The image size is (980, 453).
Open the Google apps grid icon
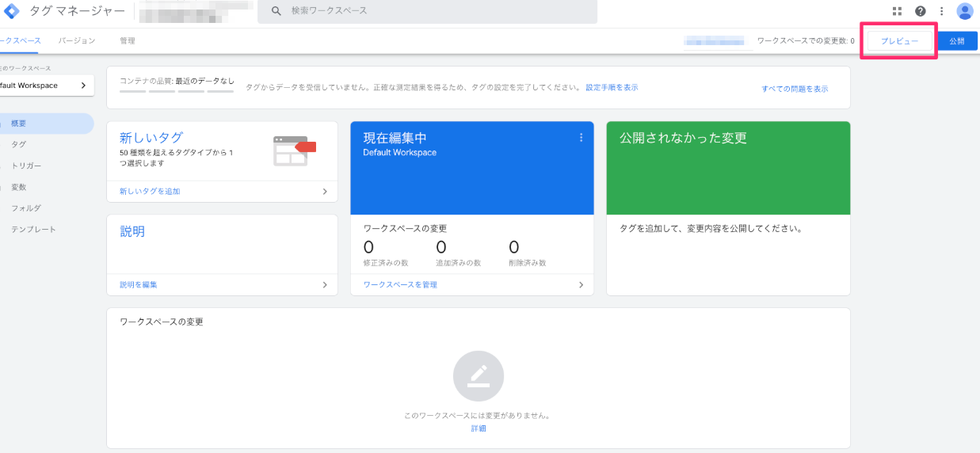coord(898,11)
